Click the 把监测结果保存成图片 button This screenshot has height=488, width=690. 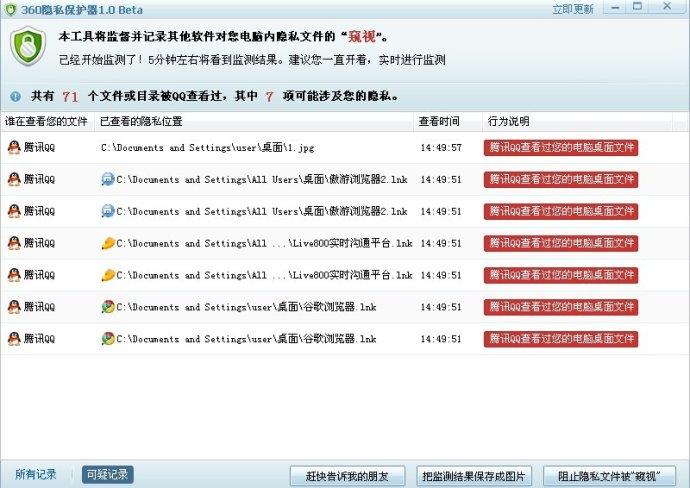tap(474, 476)
